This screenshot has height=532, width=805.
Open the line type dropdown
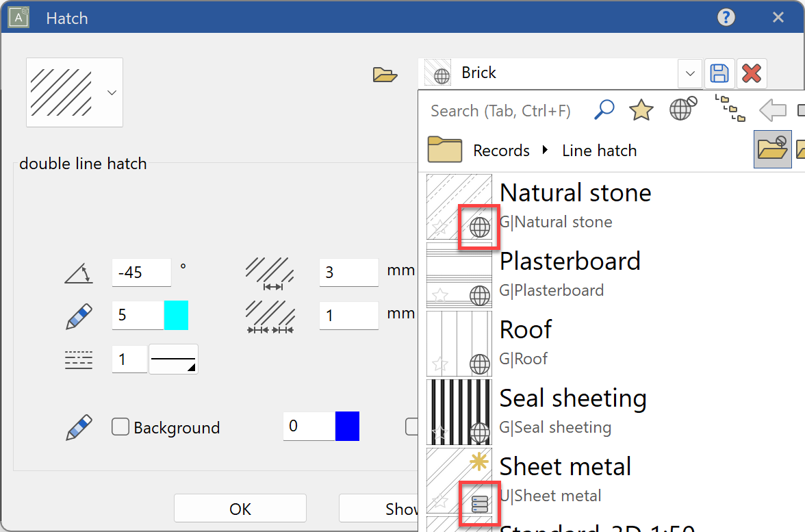click(x=174, y=359)
